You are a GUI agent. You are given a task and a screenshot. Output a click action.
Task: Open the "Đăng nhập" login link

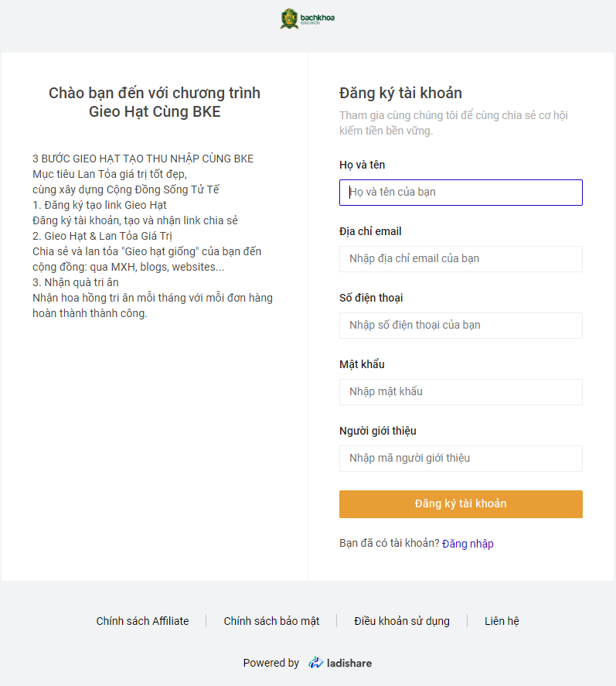coord(468,544)
